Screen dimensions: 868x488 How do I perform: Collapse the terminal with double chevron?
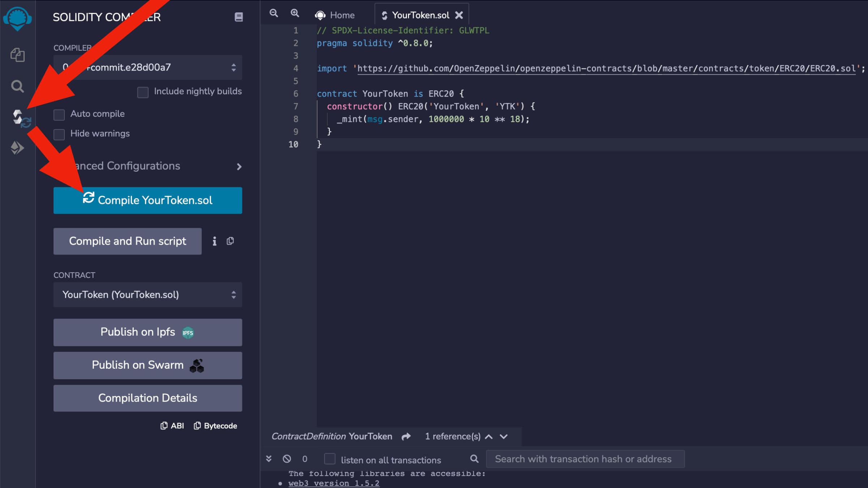click(269, 459)
